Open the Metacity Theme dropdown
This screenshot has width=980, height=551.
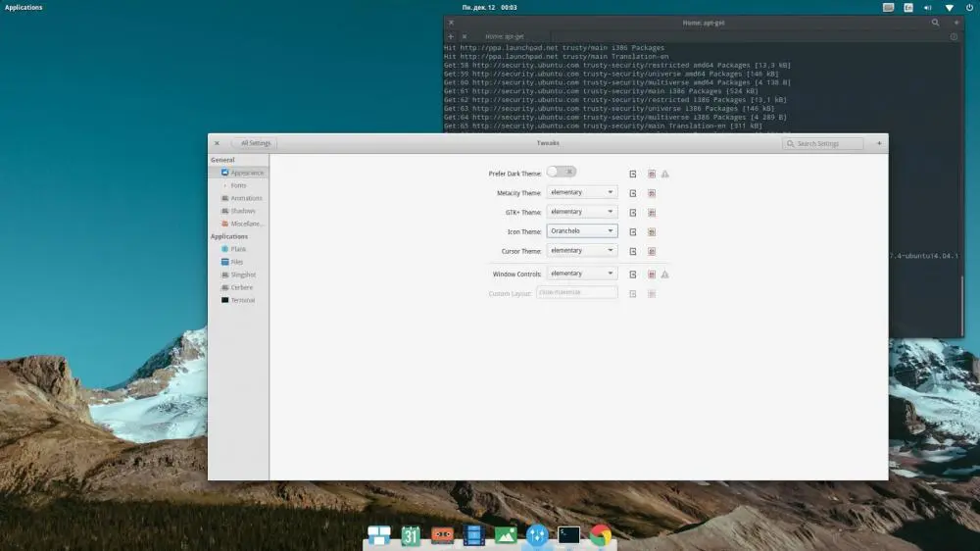(582, 192)
